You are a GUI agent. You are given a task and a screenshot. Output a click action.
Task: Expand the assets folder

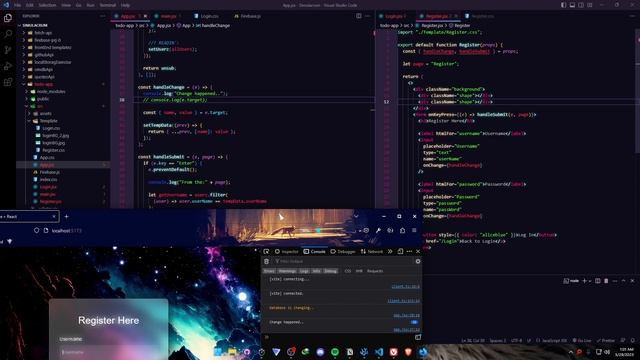[63, 113]
